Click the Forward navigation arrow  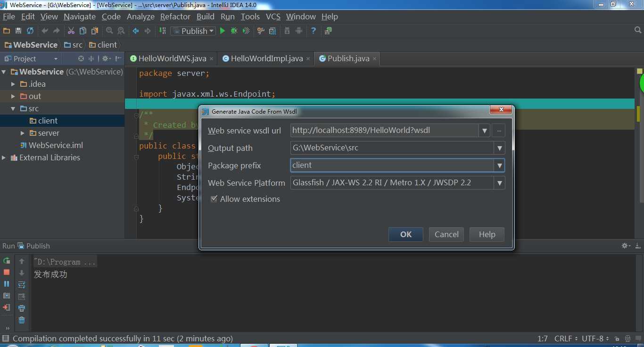148,31
